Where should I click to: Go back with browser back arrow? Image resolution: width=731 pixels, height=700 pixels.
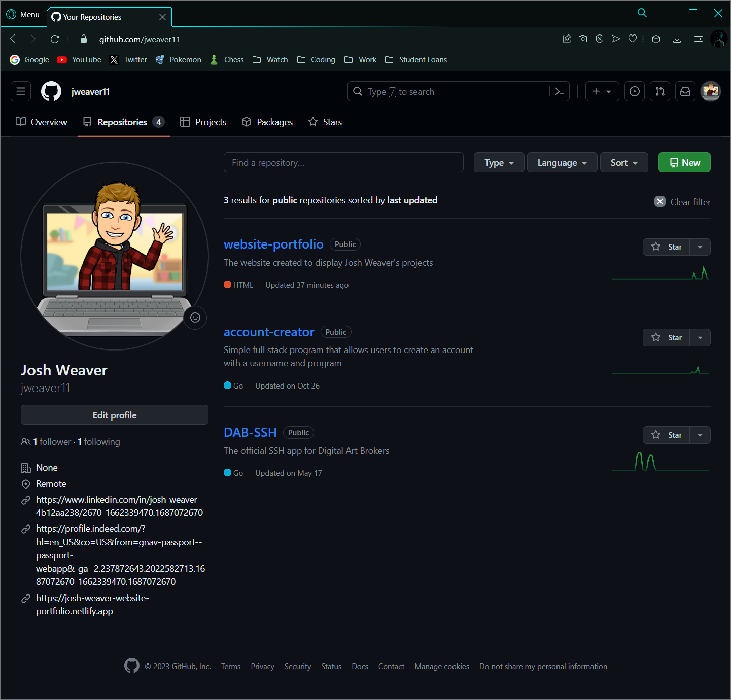click(13, 39)
